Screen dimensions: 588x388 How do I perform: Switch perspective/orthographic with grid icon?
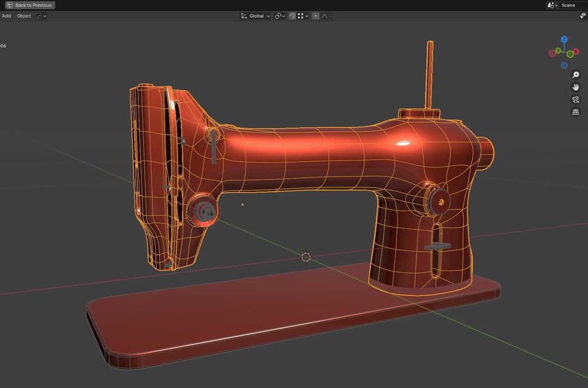point(576,112)
